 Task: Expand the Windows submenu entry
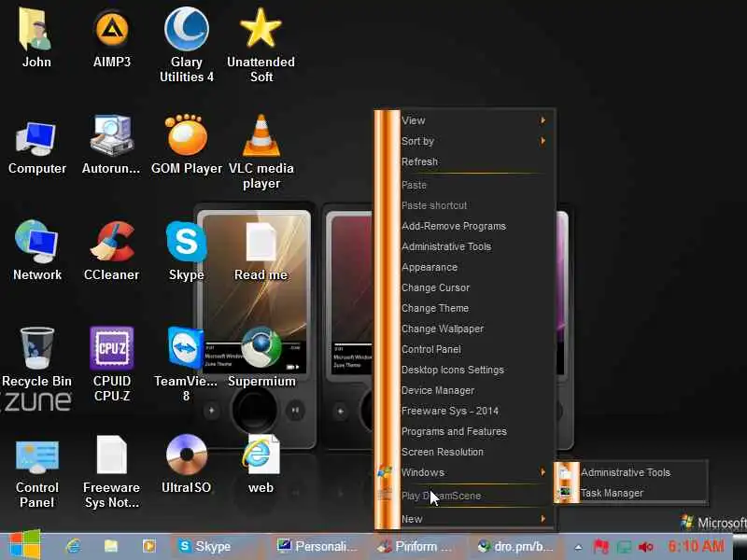pyautogui.click(x=478, y=472)
